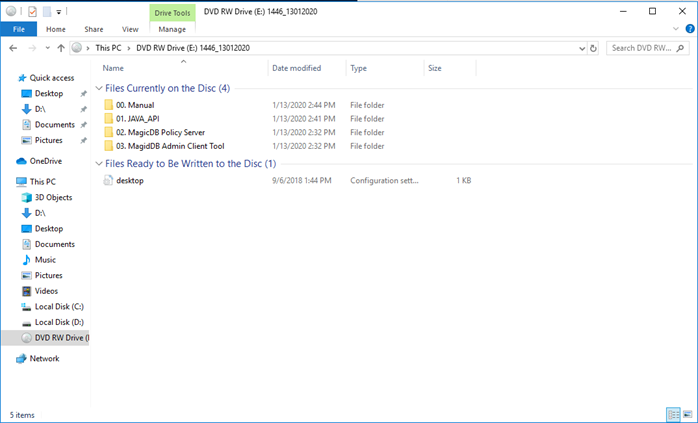The image size is (698, 423).
Task: Open the Customize Quick Access Toolbar dropdown
Action: pos(58,12)
